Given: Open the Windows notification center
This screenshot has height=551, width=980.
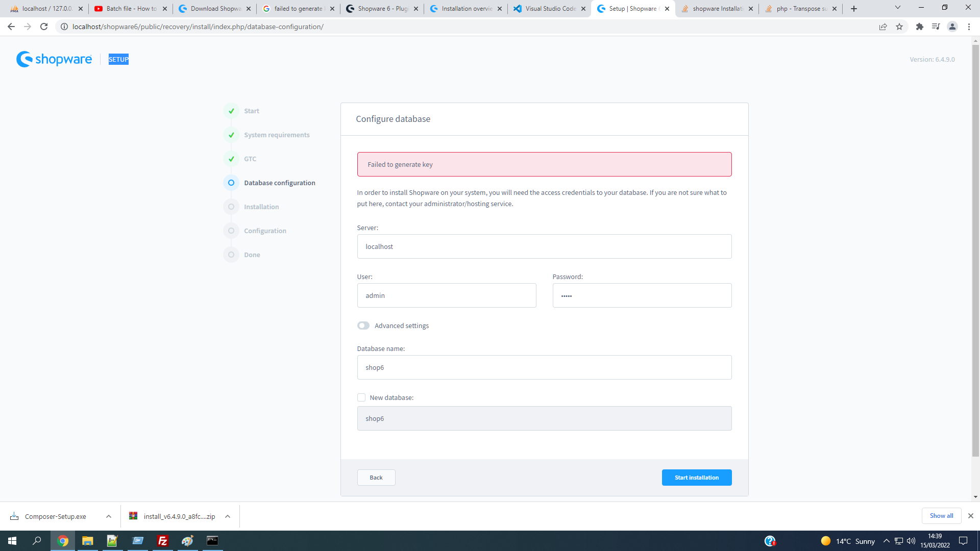Looking at the screenshot, I should pyautogui.click(x=963, y=541).
